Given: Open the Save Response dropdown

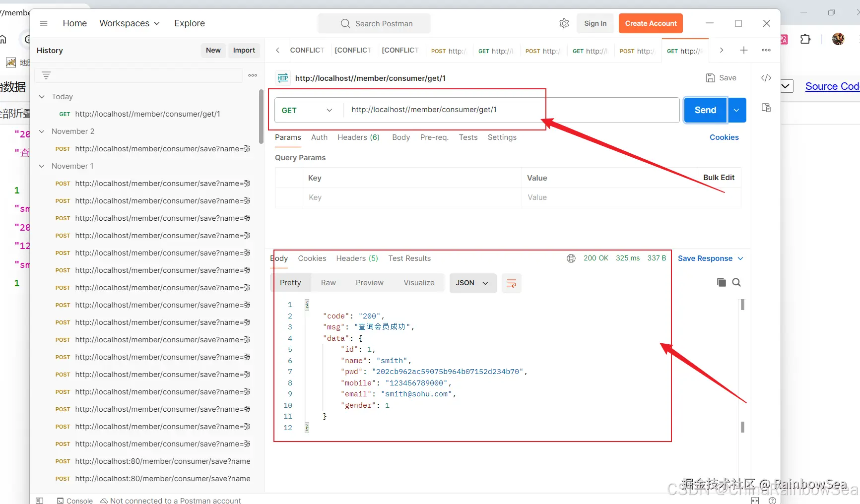Looking at the screenshot, I should 711,258.
